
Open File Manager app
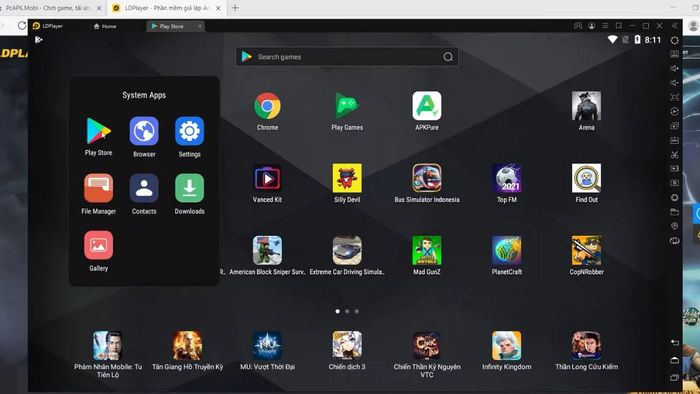(x=98, y=188)
